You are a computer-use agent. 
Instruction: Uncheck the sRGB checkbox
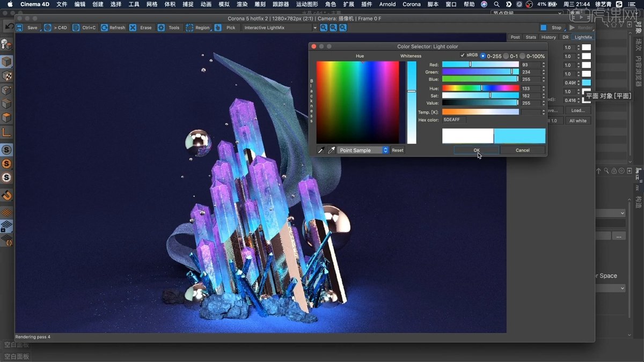tap(463, 55)
